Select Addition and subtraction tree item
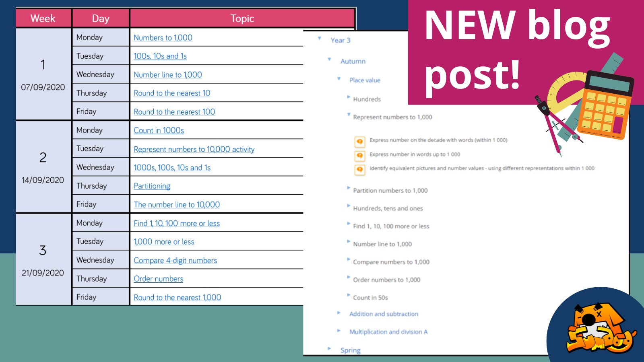This screenshot has width=644, height=362. pos(384,314)
